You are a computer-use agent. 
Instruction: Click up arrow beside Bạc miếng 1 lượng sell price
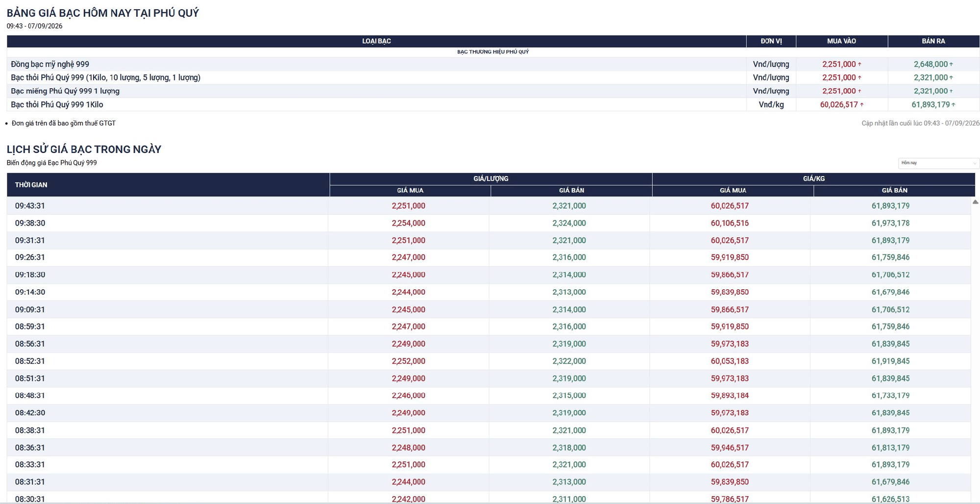951,91
